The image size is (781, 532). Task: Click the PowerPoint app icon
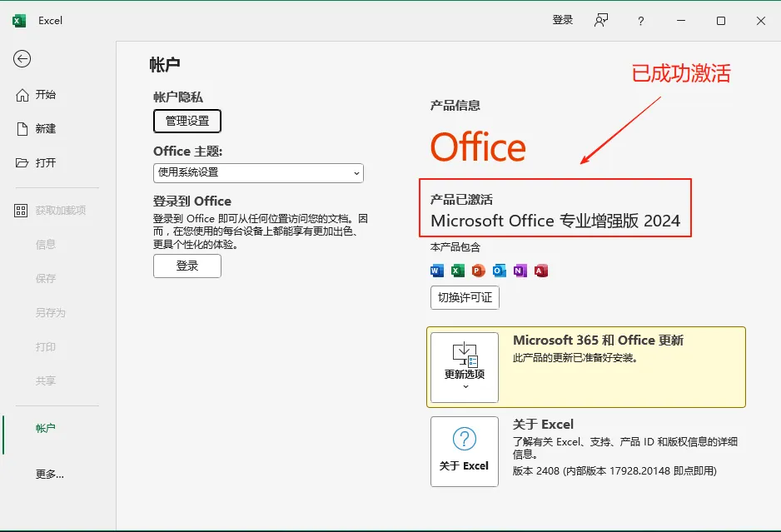tap(478, 271)
